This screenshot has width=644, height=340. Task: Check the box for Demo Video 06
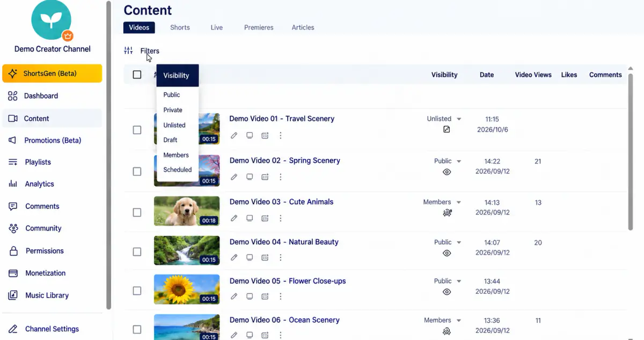click(x=137, y=329)
